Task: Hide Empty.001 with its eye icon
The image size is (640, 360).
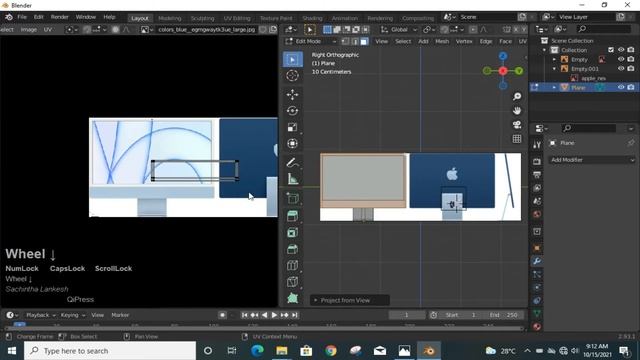Action: pyautogui.click(x=621, y=69)
